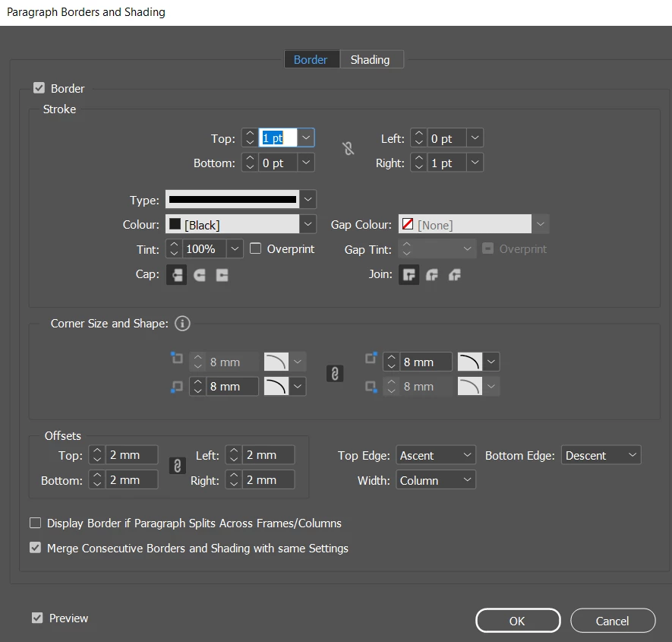Select the Round join icon
672x642 pixels.
(432, 275)
